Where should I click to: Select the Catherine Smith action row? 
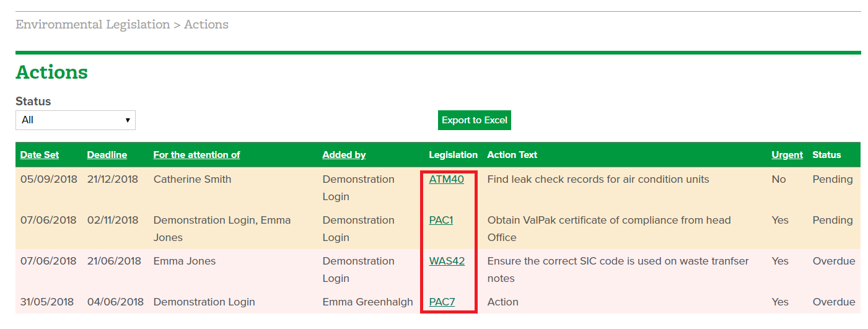[x=438, y=188]
